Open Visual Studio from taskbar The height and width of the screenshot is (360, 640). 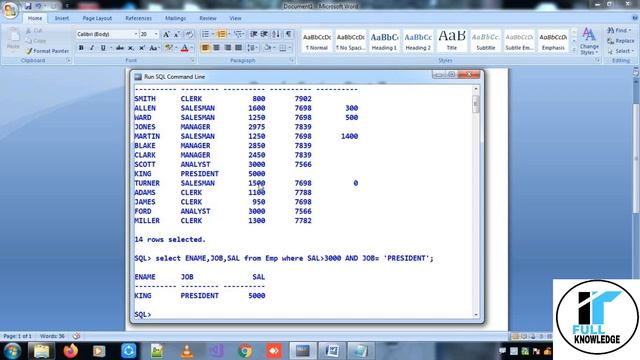click(216, 351)
